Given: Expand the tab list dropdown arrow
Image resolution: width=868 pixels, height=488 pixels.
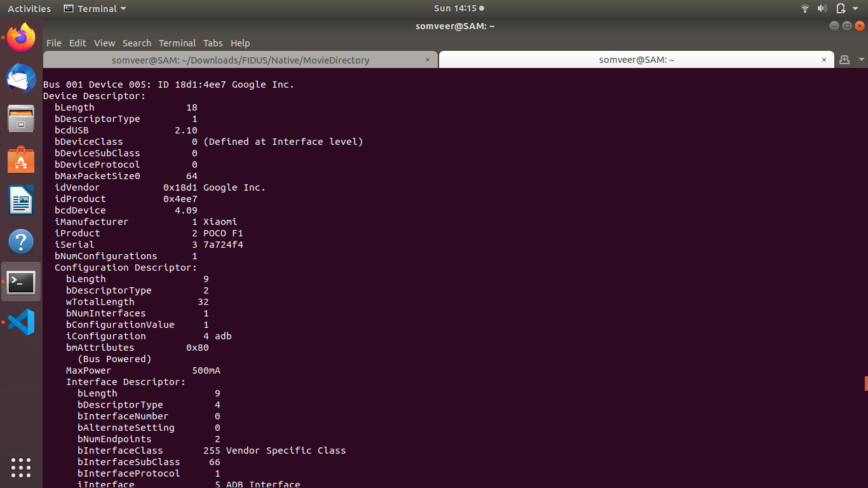Looking at the screenshot, I should (861, 60).
